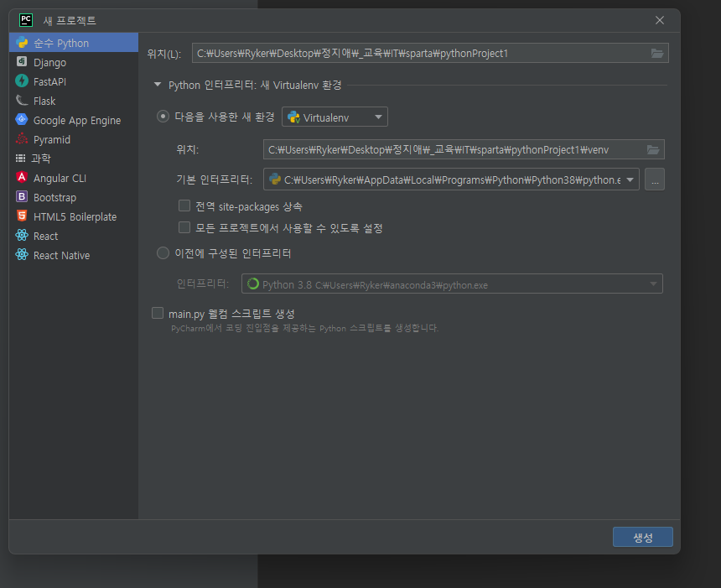
Task: Click the 과학 scientific project icon
Action: click(x=21, y=159)
